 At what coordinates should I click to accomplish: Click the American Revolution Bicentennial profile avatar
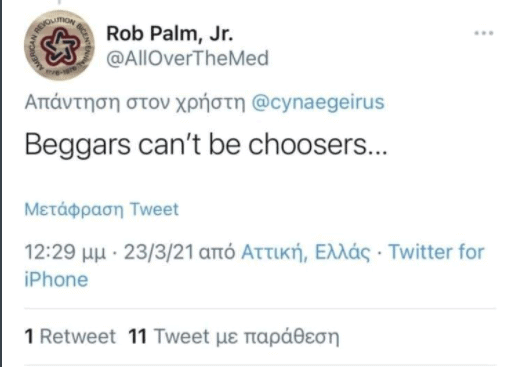pos(59,45)
